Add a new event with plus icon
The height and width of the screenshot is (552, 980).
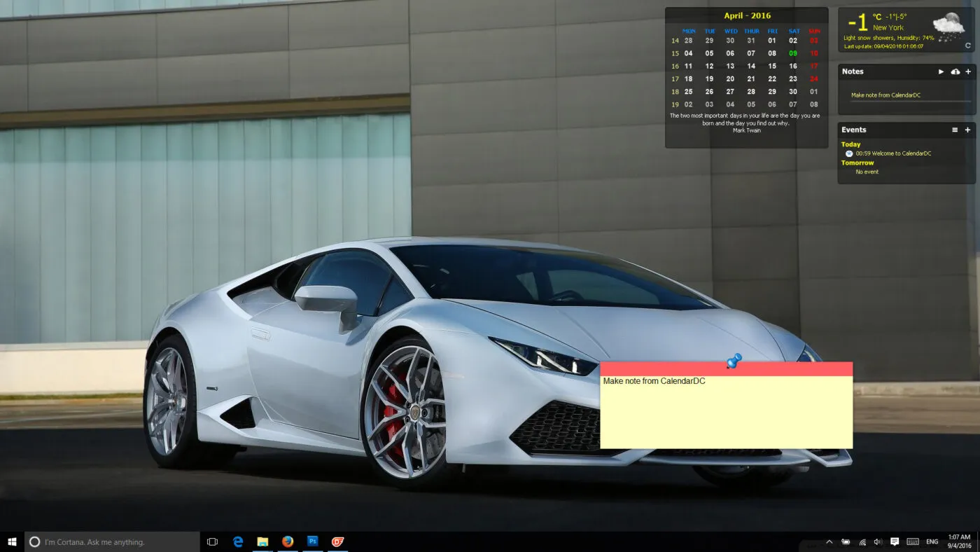pos(968,130)
